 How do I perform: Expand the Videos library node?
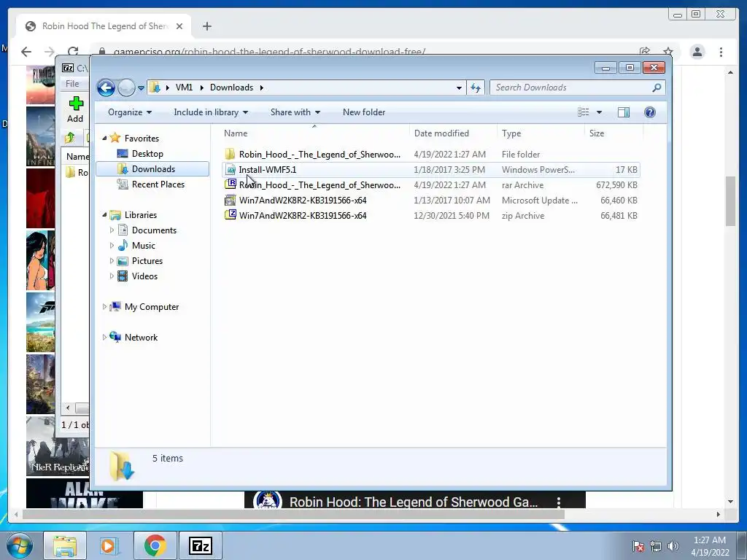click(x=112, y=276)
